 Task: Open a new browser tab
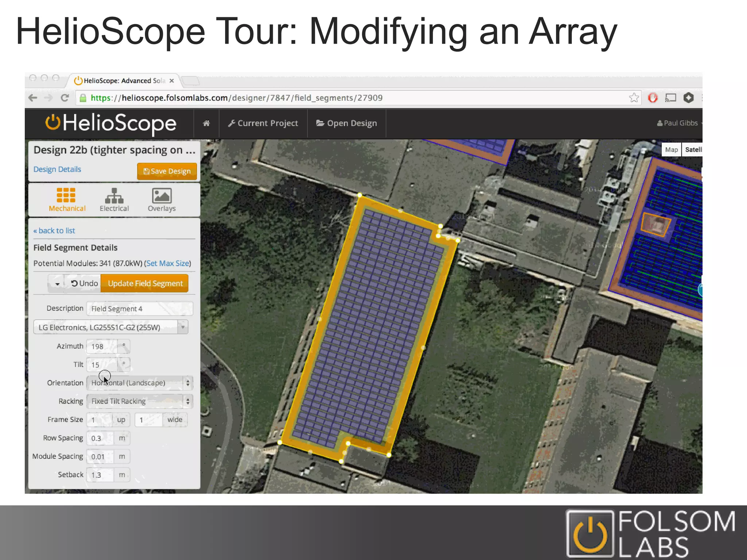pyautogui.click(x=191, y=81)
